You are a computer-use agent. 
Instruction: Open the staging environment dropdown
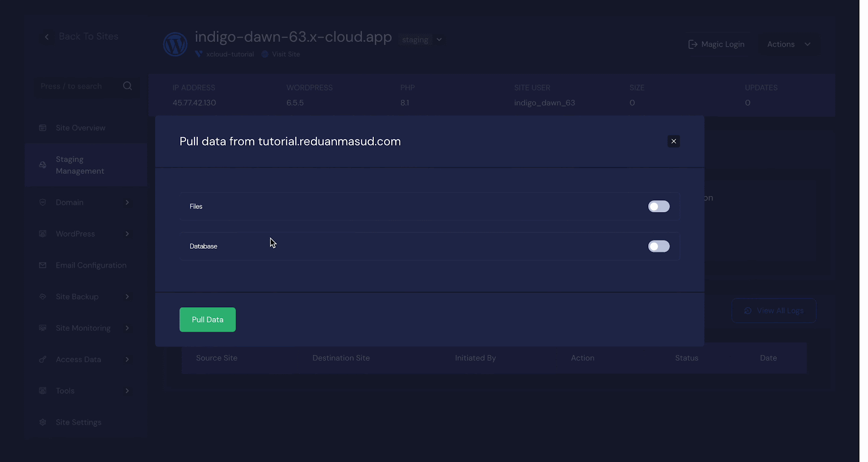(x=439, y=40)
